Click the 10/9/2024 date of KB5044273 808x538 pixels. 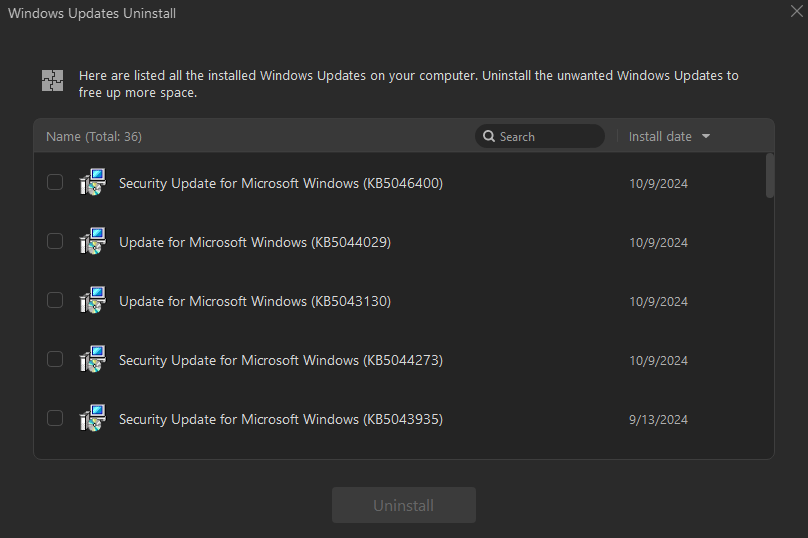(659, 361)
